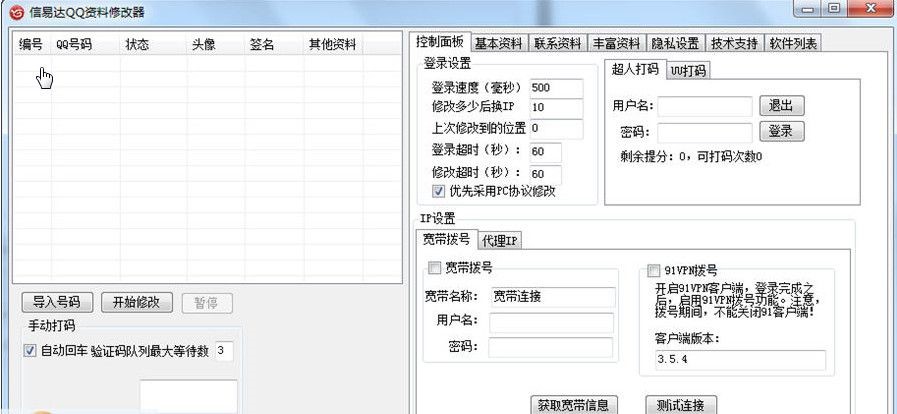897x414 pixels.
Task: Toggle 优先采用PC协议修改 checkbox
Action: 438,192
